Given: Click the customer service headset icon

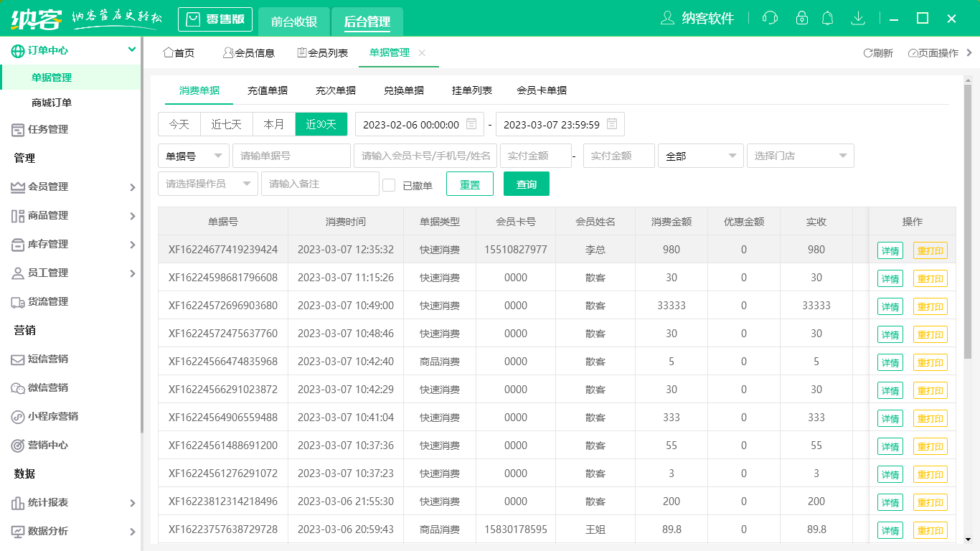Looking at the screenshot, I should 770,18.
